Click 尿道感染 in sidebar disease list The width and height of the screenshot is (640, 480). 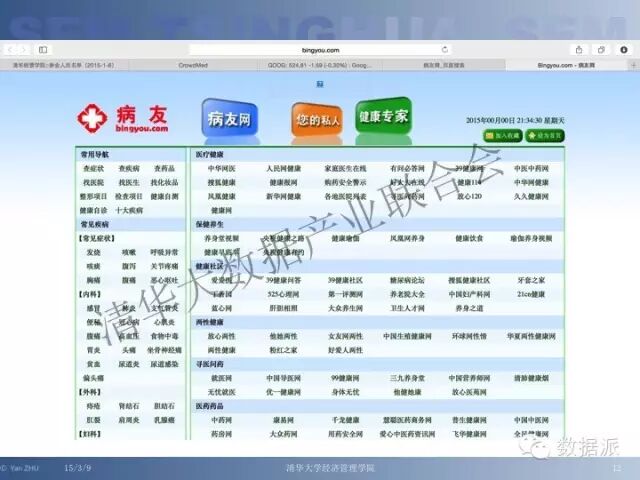click(x=164, y=364)
